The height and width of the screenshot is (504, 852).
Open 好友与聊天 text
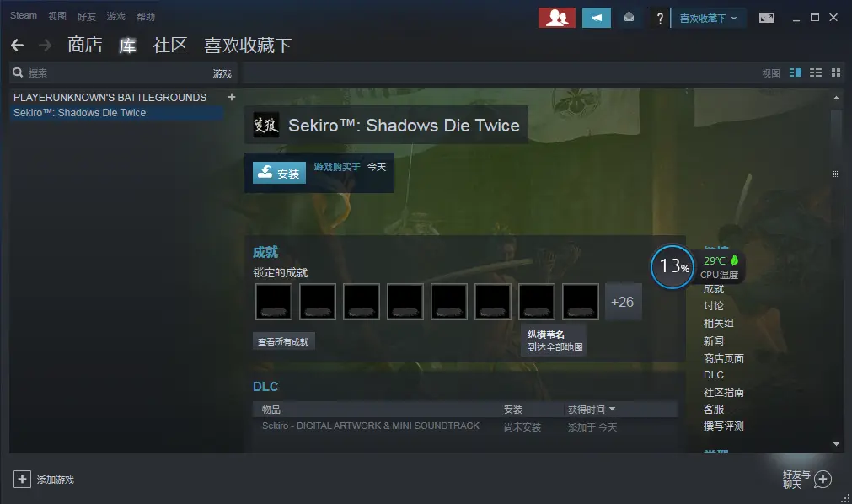[x=796, y=480]
